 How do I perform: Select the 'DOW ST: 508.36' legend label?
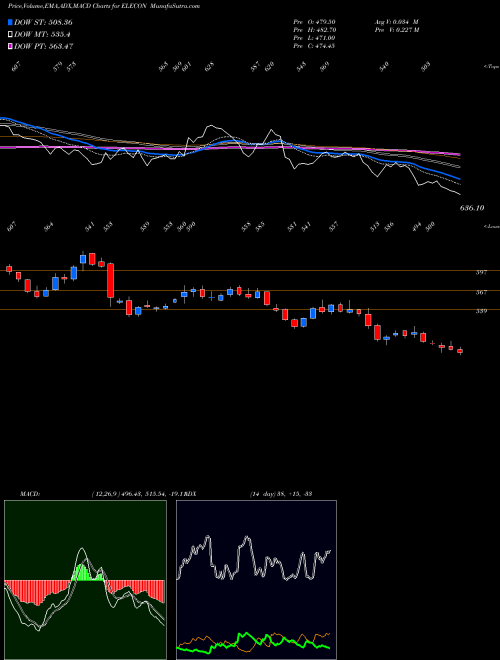tap(43, 22)
